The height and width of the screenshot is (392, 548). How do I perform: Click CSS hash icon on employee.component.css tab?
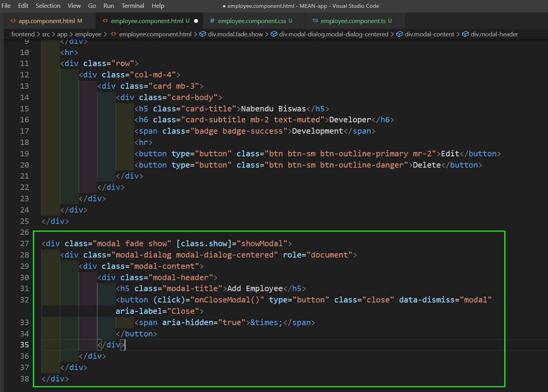click(x=212, y=21)
